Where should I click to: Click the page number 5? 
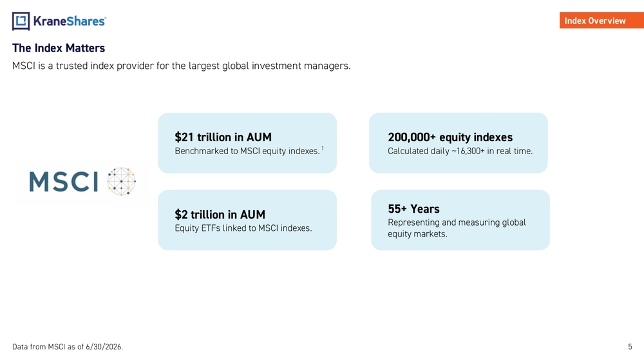630,346
